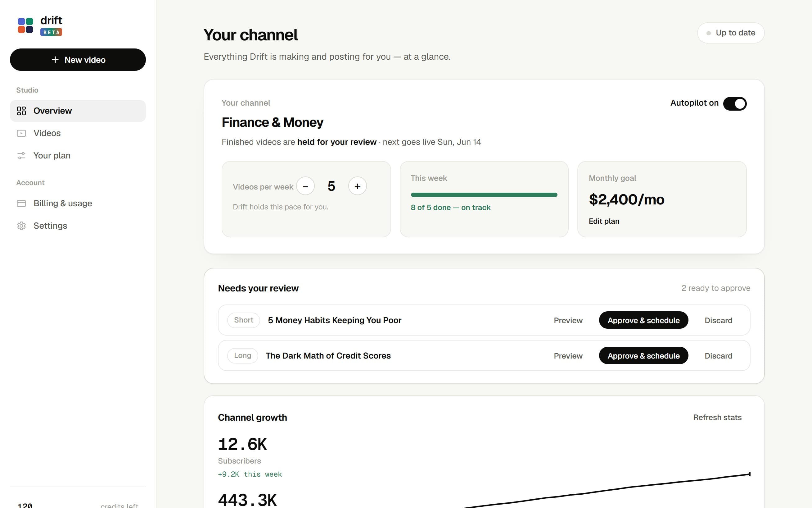The width and height of the screenshot is (812, 508).
Task: Click the Up to date status dot
Action: pyautogui.click(x=708, y=33)
